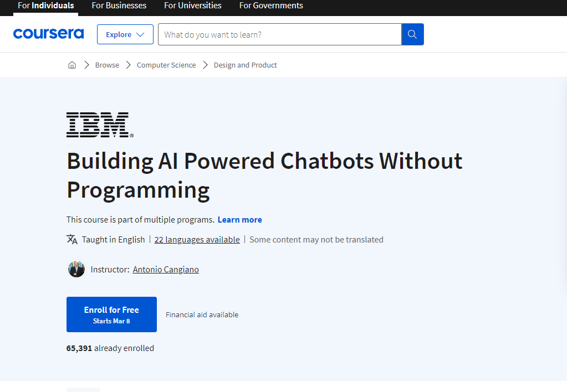The height and width of the screenshot is (392, 567).
Task: Click the Coursera logo
Action: point(48,34)
